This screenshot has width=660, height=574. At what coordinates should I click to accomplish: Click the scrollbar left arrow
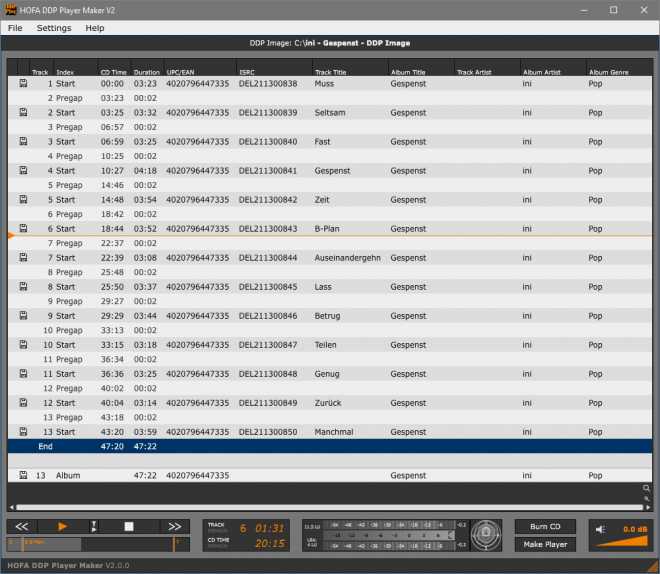(11, 507)
